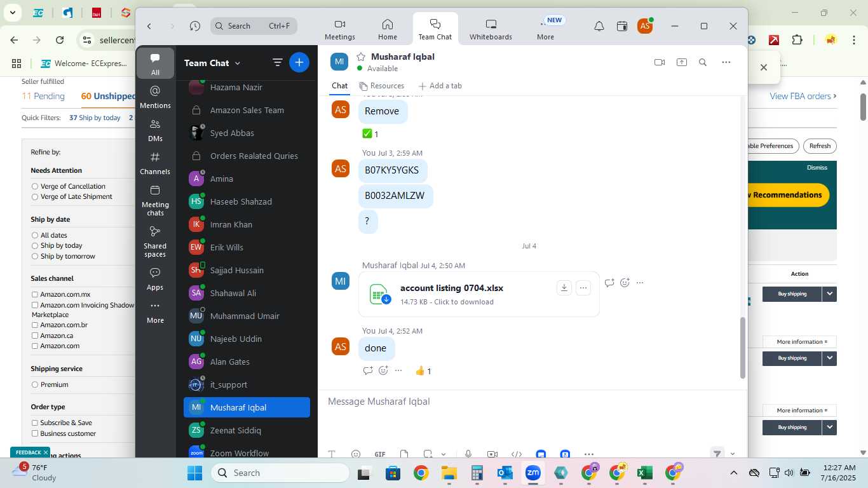Open DMs in sidebar
The image size is (868, 488).
[155, 130]
